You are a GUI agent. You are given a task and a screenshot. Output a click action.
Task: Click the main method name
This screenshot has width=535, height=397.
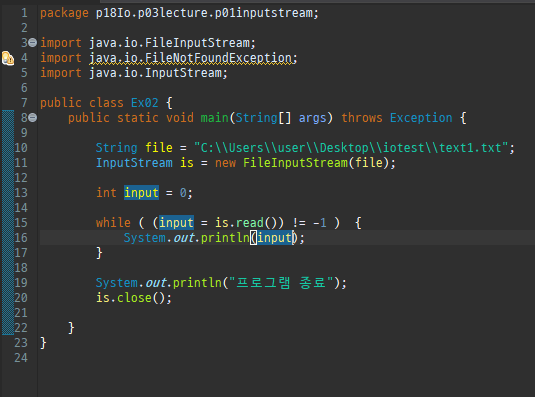214,118
